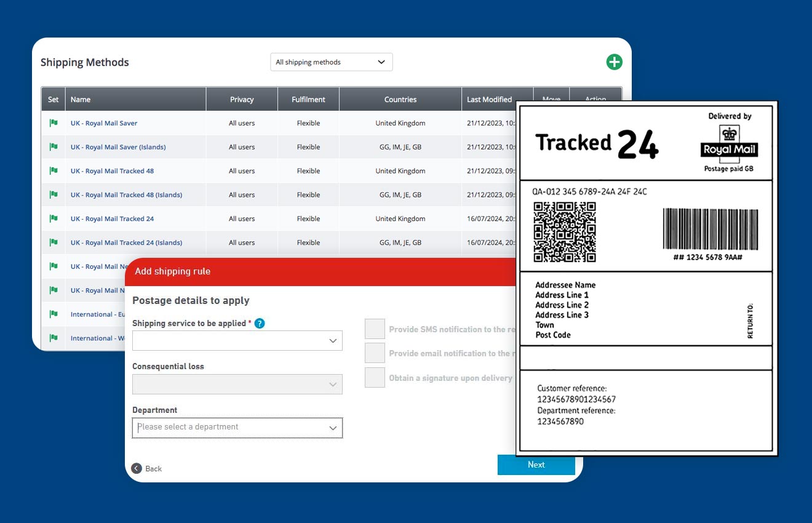Click the back arrow circle icon

pyautogui.click(x=137, y=468)
